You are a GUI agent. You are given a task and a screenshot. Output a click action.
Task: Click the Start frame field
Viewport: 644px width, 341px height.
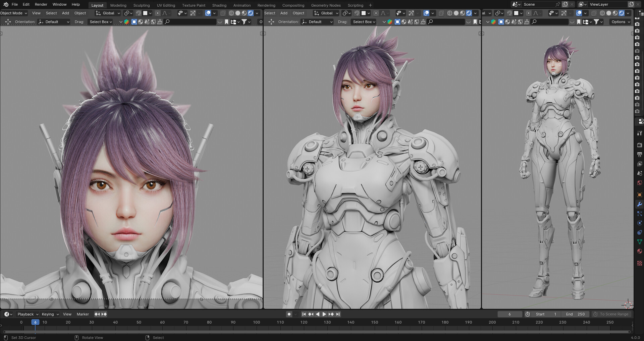point(546,314)
